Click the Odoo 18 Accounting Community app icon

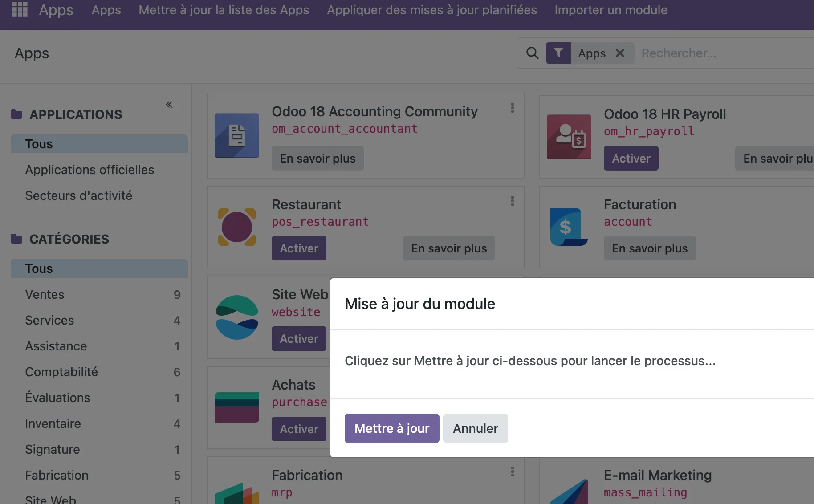point(237,135)
